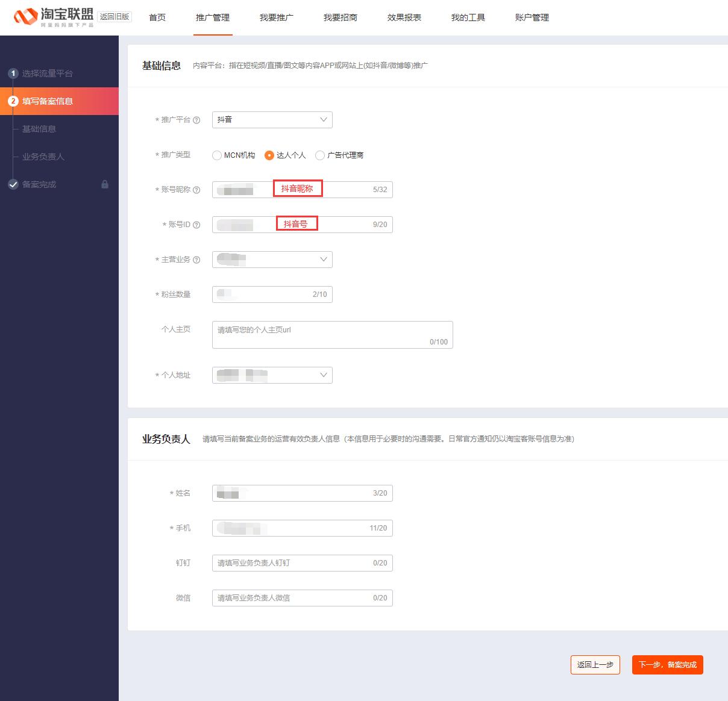Click the step 1 circle on 选择流量平台
Screen dimensions: 728x701
pos(13,73)
